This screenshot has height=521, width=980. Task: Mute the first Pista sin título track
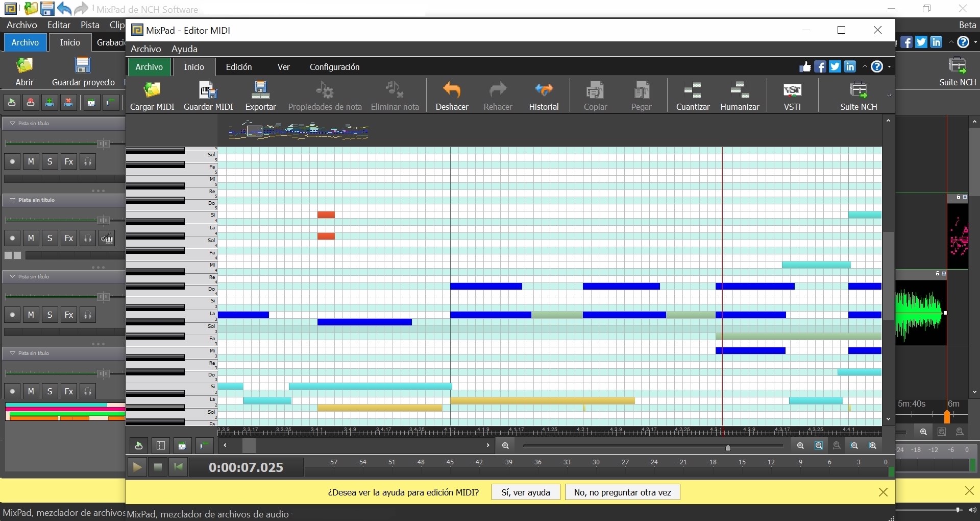pyautogui.click(x=31, y=161)
